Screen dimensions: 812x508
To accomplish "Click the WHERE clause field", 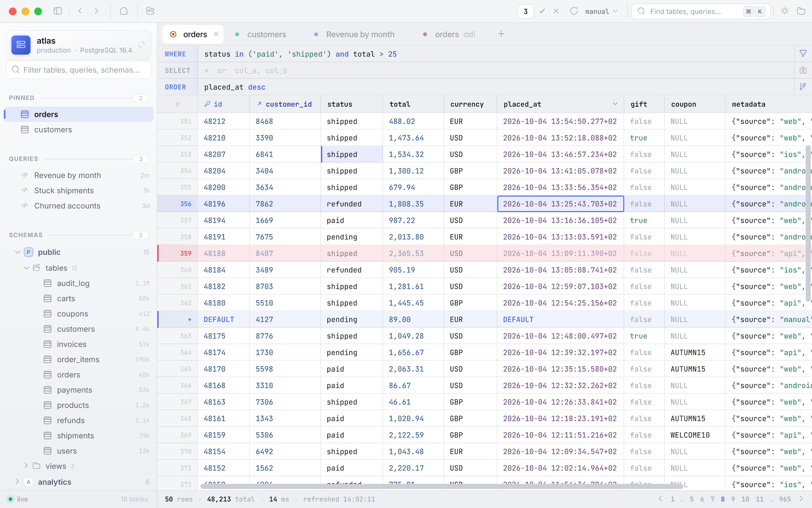I will coord(496,54).
